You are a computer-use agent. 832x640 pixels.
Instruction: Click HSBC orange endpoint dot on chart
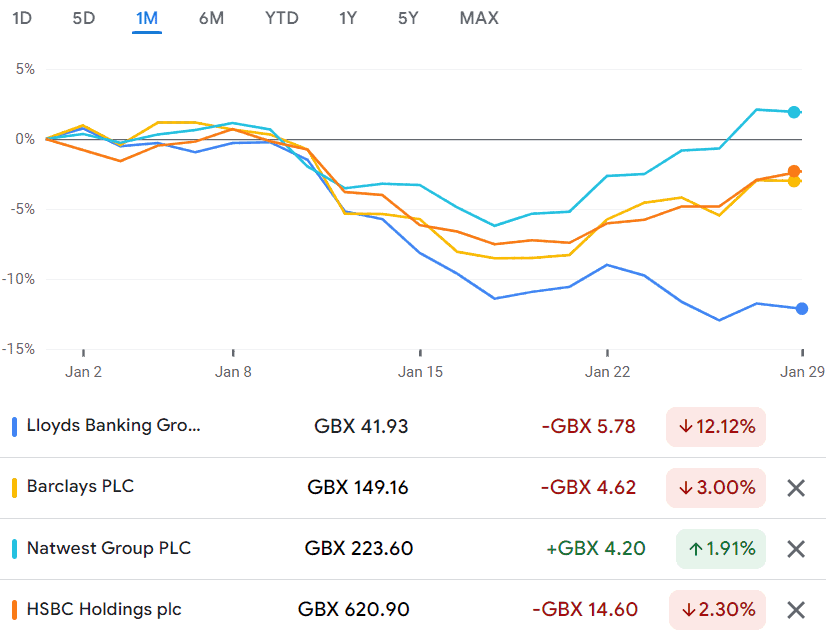tap(795, 172)
